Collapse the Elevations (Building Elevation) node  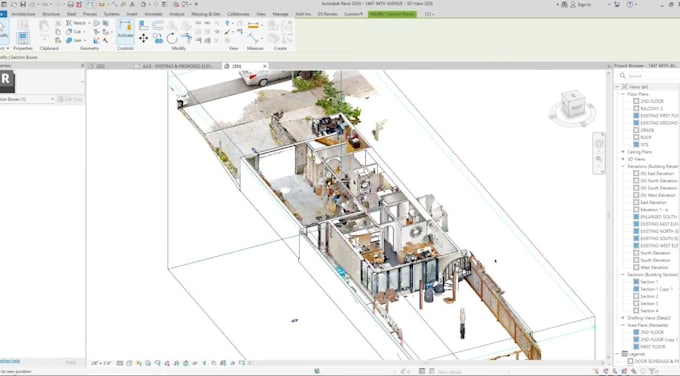coord(623,166)
